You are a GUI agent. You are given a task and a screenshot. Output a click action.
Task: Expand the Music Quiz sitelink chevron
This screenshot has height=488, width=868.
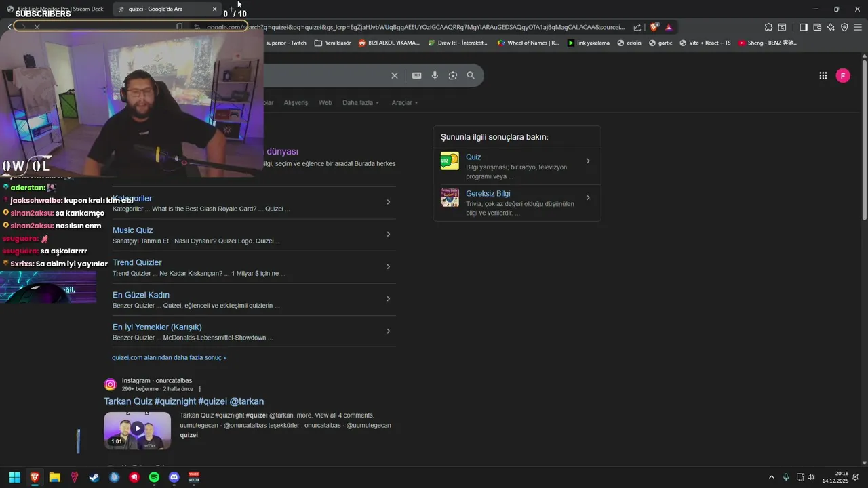pyautogui.click(x=388, y=234)
